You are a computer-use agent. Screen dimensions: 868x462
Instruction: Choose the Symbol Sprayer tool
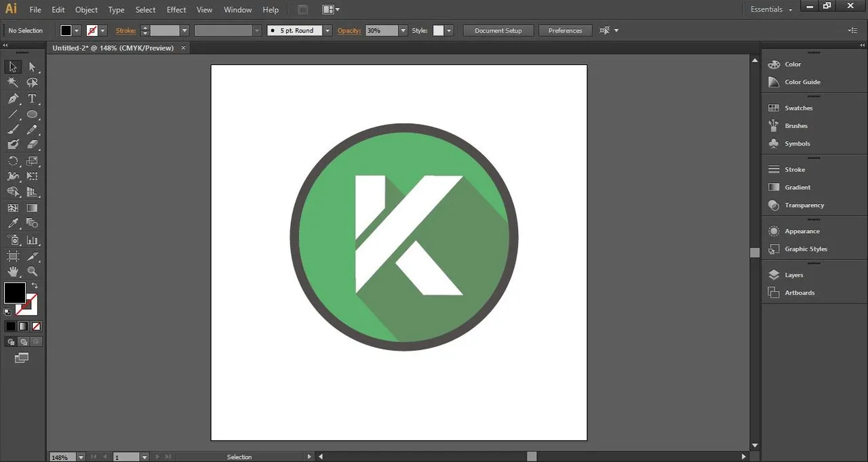tap(13, 240)
